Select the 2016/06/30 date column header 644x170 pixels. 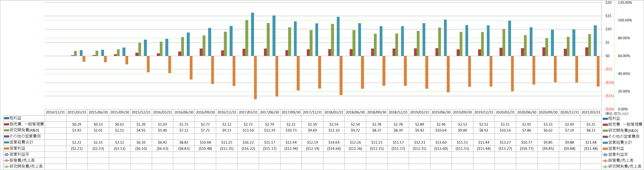(x=184, y=112)
